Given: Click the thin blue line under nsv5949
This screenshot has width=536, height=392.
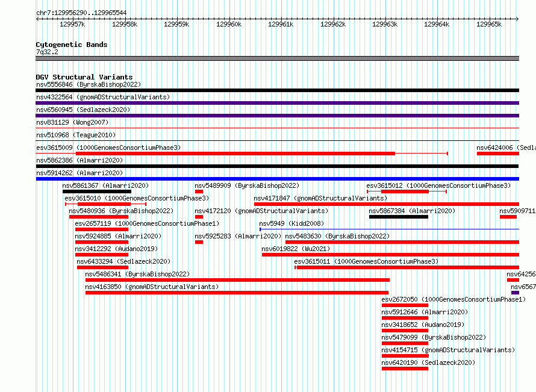Looking at the screenshot, I should [389, 229].
